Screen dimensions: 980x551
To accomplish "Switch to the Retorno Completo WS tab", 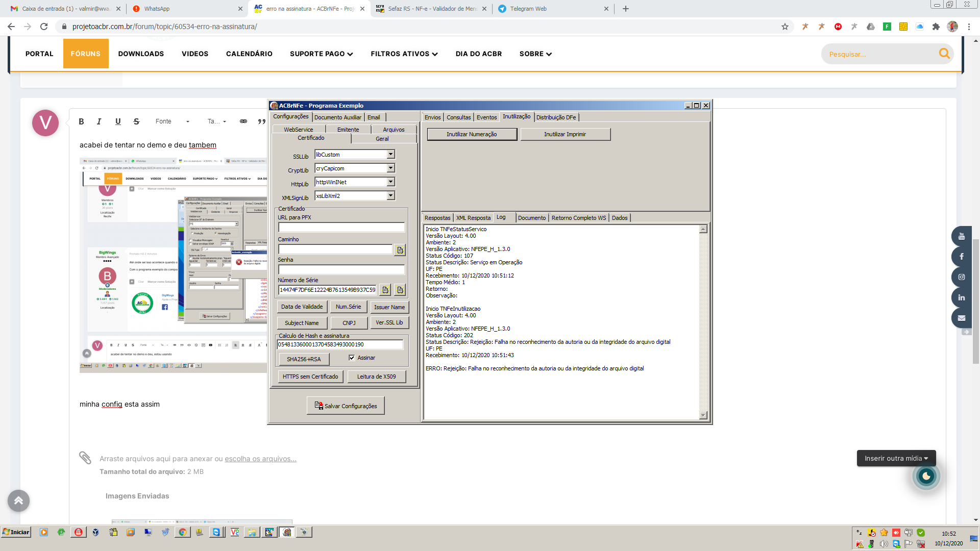I will [579, 218].
